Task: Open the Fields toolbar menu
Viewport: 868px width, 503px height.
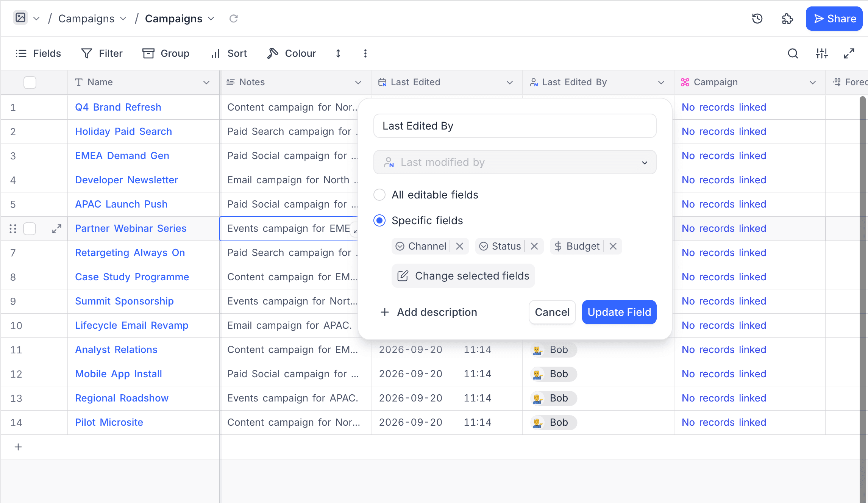Action: point(38,53)
